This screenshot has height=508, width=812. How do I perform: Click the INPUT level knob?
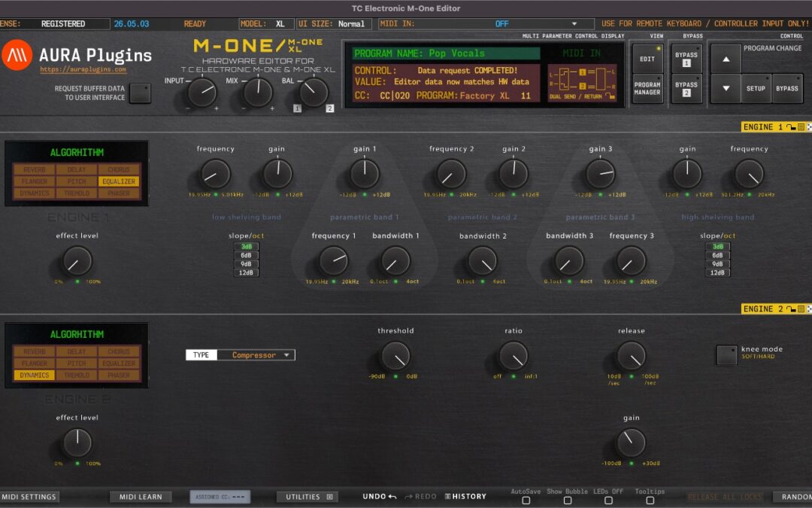pos(202,93)
